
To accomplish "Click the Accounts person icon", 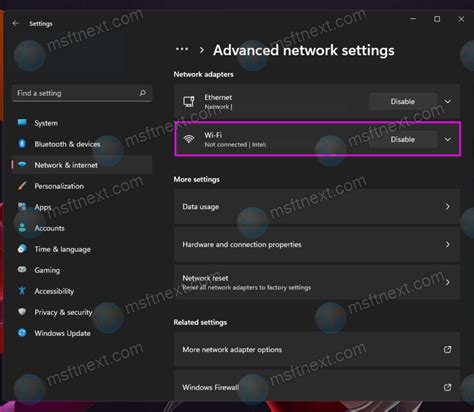I will tap(22, 228).
